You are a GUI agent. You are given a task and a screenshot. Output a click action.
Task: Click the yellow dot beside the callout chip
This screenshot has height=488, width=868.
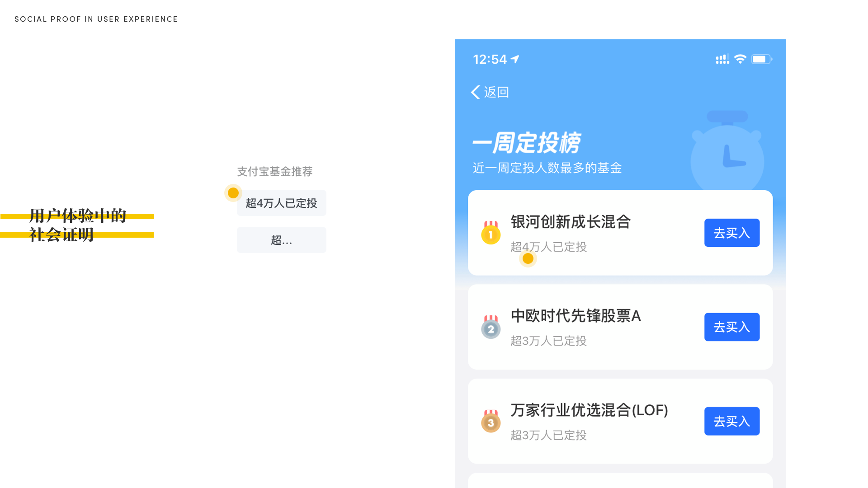click(x=233, y=193)
